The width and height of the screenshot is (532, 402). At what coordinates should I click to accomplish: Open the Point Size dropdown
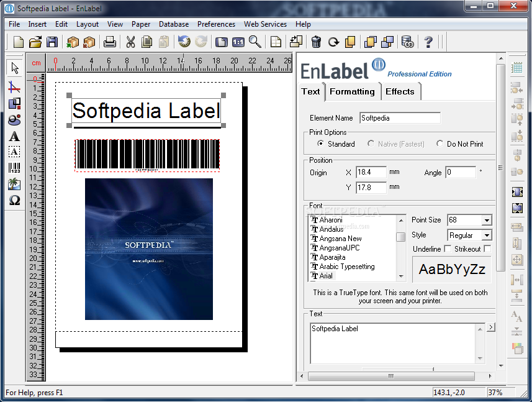[x=487, y=221]
